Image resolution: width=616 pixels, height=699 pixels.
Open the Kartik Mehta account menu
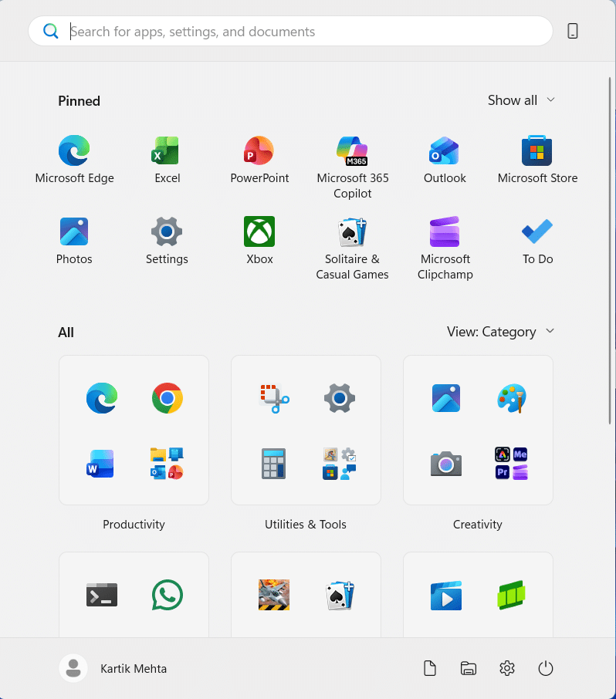[113, 668]
